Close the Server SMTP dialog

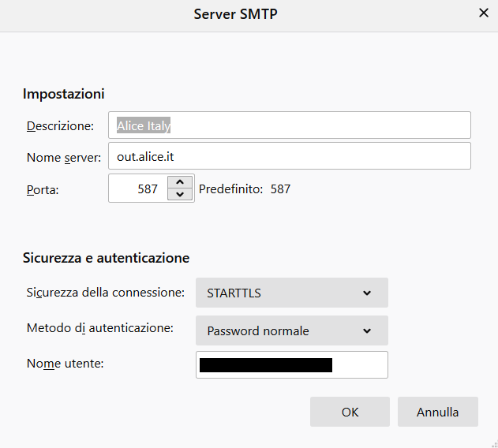pos(483,13)
